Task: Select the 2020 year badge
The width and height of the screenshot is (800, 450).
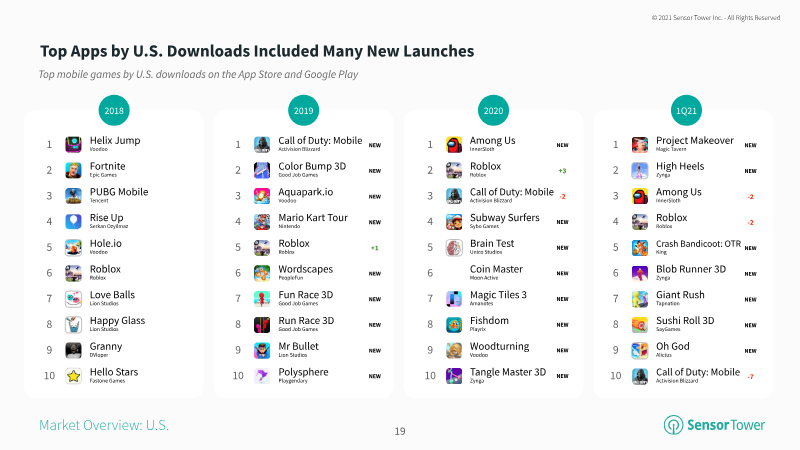Action: point(493,110)
